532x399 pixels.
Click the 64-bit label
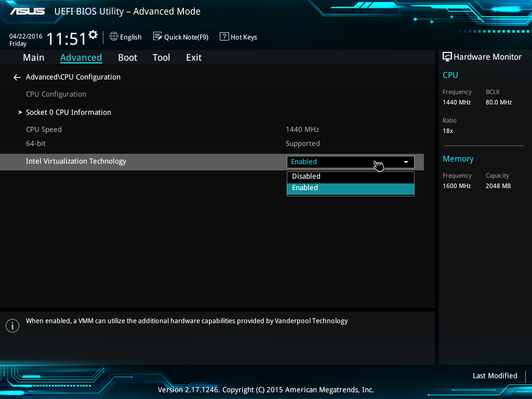click(36, 143)
